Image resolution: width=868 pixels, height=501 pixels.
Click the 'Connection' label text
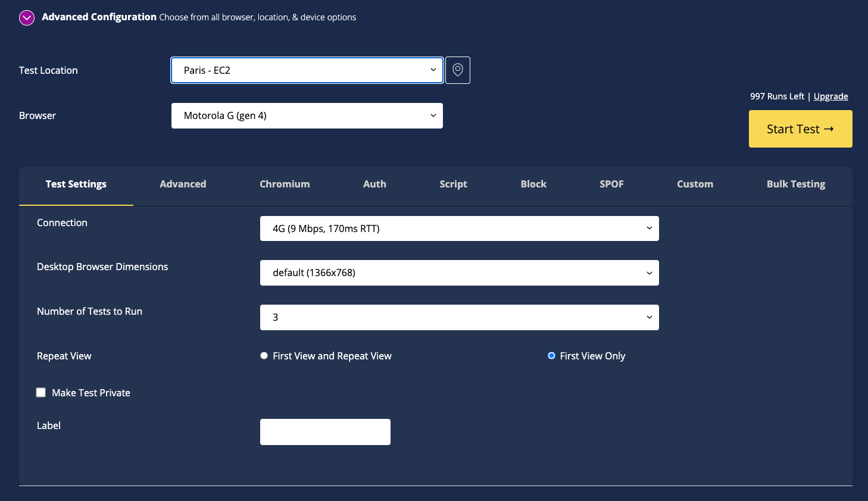tap(62, 223)
